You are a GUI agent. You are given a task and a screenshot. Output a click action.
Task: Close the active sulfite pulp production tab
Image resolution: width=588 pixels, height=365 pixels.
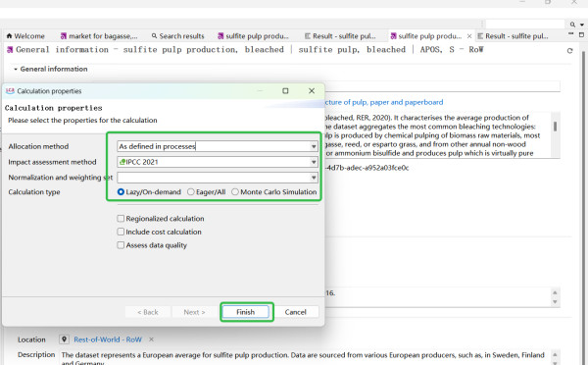click(469, 36)
